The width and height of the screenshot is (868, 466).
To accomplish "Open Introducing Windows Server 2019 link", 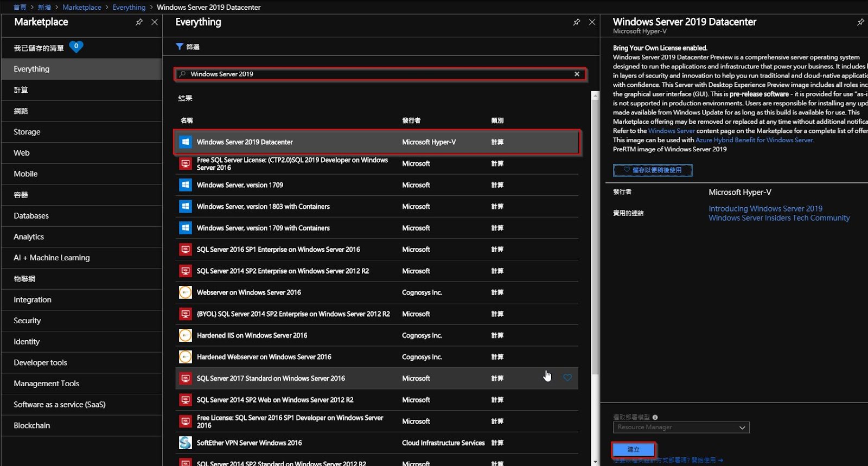I will pyautogui.click(x=765, y=208).
